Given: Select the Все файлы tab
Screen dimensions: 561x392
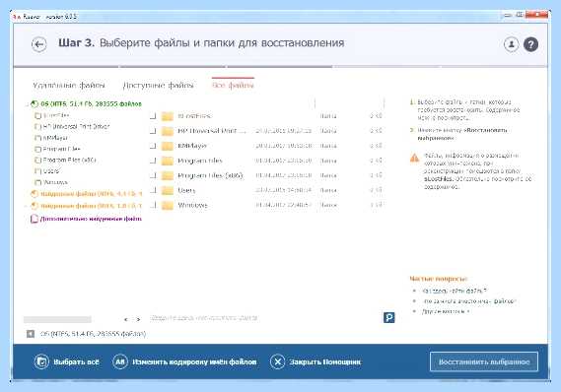Looking at the screenshot, I should coord(233,86).
